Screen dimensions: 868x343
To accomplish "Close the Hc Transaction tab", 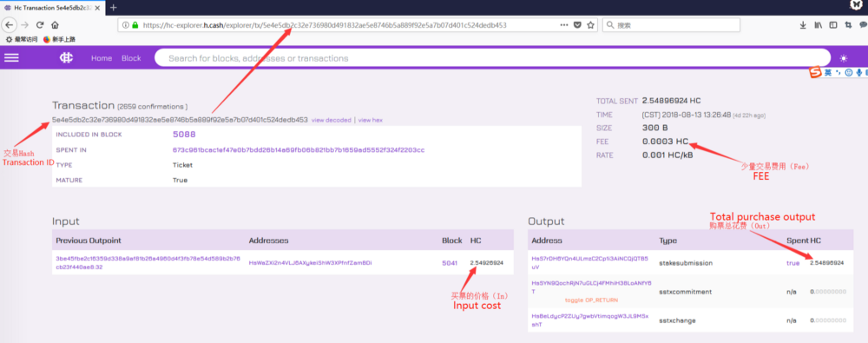I will coord(98,7).
